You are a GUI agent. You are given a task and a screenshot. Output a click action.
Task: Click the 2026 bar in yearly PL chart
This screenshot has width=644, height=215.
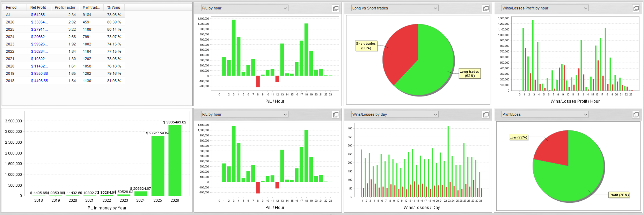click(175, 160)
